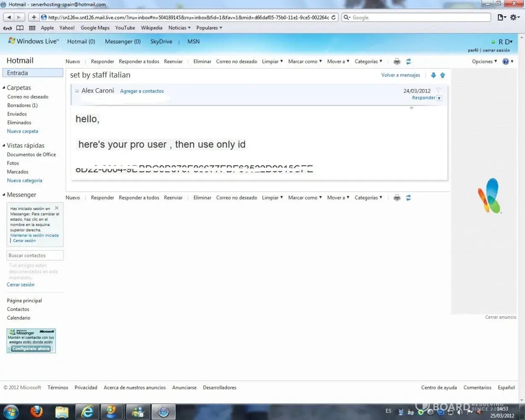Viewport: 525px width, 420px height.
Task: Open the SkyDrive tab in header
Action: 161,42
